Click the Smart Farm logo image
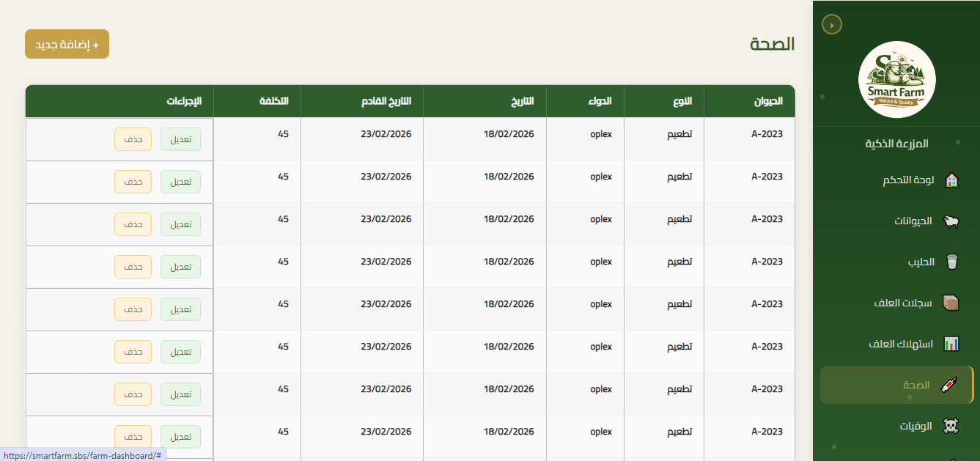Image resolution: width=980 pixels, height=461 pixels. click(x=896, y=80)
